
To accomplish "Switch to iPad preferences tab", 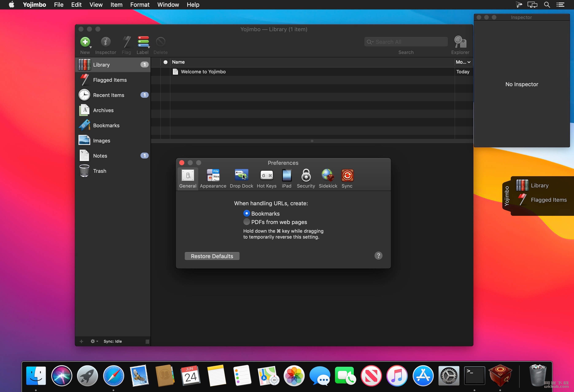I will click(287, 179).
